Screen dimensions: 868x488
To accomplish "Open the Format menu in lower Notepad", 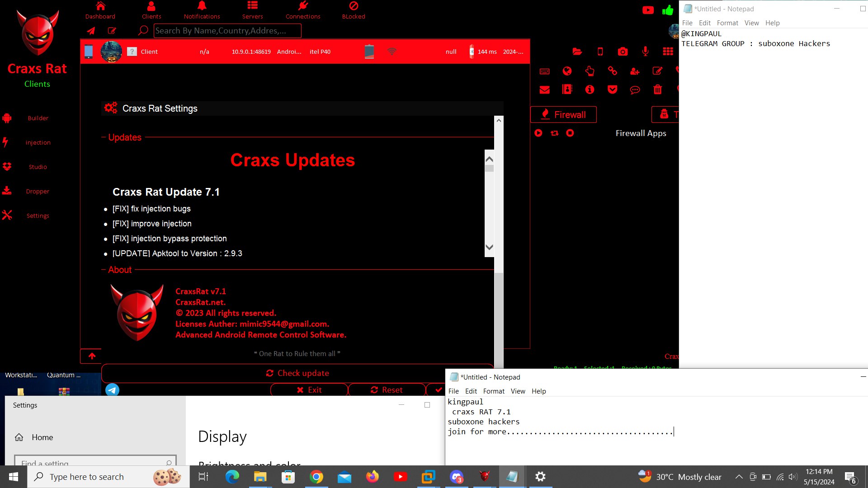I will click(x=493, y=391).
